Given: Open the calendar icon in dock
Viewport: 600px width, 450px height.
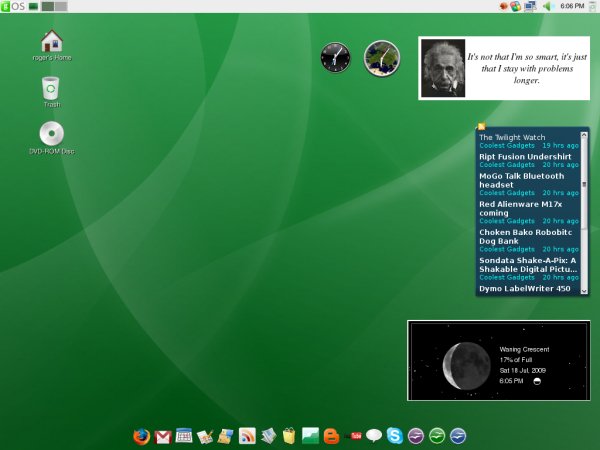Looking at the screenshot, I should pyautogui.click(x=184, y=436).
